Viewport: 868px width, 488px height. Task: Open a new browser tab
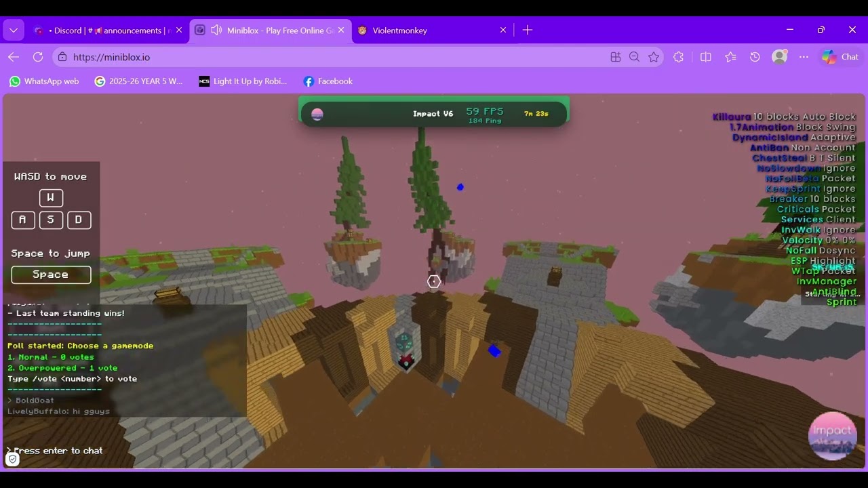tap(528, 30)
